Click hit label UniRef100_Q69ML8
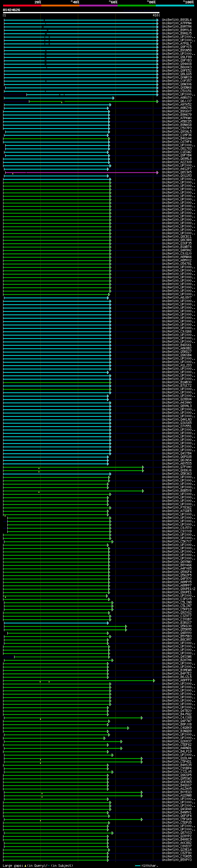Viewport: 197px width, 868px height. 177,159
